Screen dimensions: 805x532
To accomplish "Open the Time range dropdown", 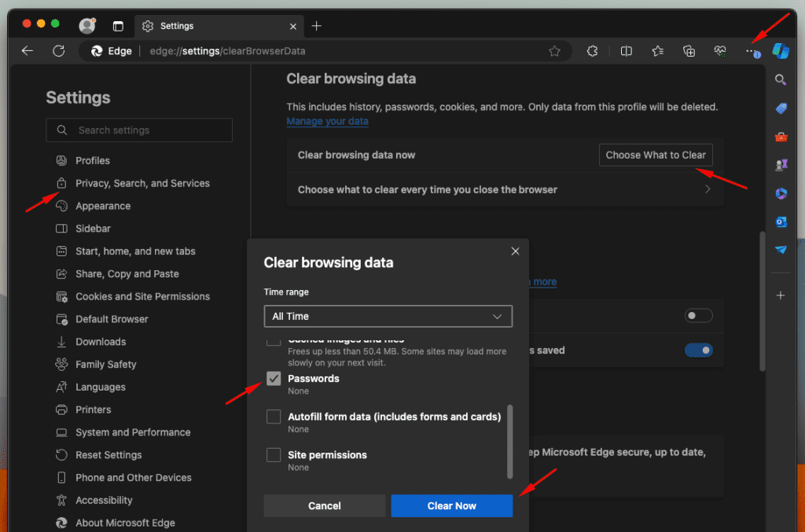I will click(388, 316).
